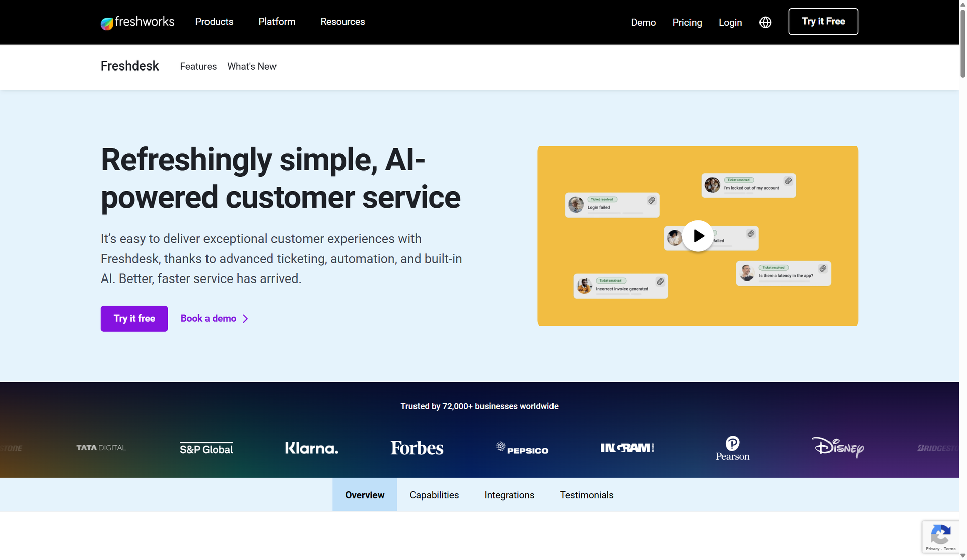Image resolution: width=967 pixels, height=560 pixels.
Task: Open the globe language selector
Action: [x=765, y=22]
